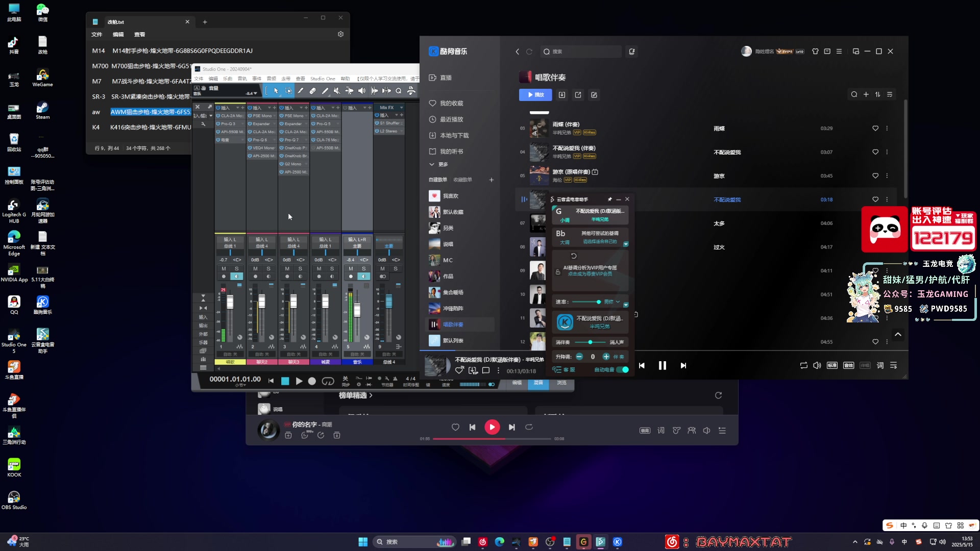Click sort icon in KuGou playlist toolbar
Screen dimensions: 980x551
(878, 94)
